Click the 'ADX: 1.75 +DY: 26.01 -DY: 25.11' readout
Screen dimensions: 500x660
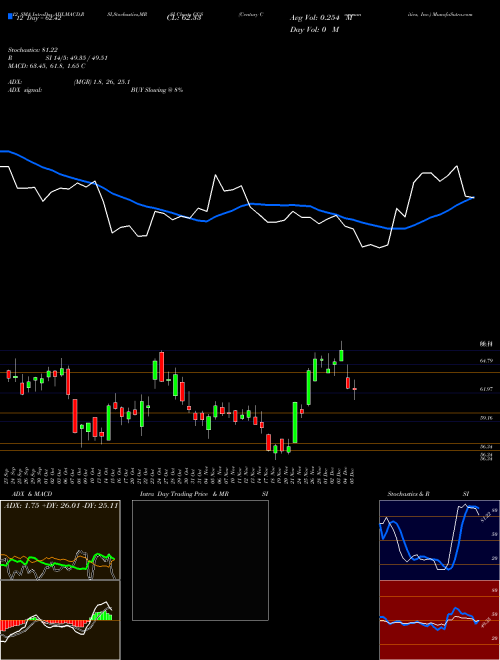(x=61, y=505)
